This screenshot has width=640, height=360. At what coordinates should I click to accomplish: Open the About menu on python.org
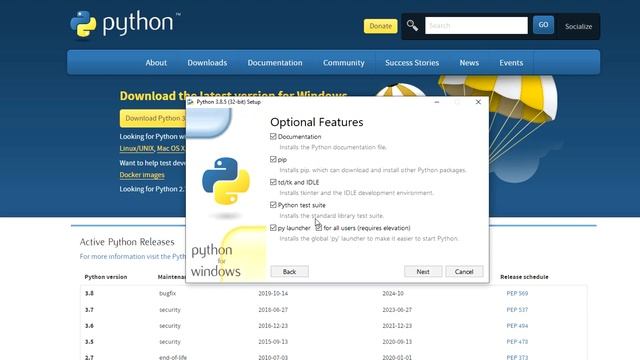click(x=156, y=63)
